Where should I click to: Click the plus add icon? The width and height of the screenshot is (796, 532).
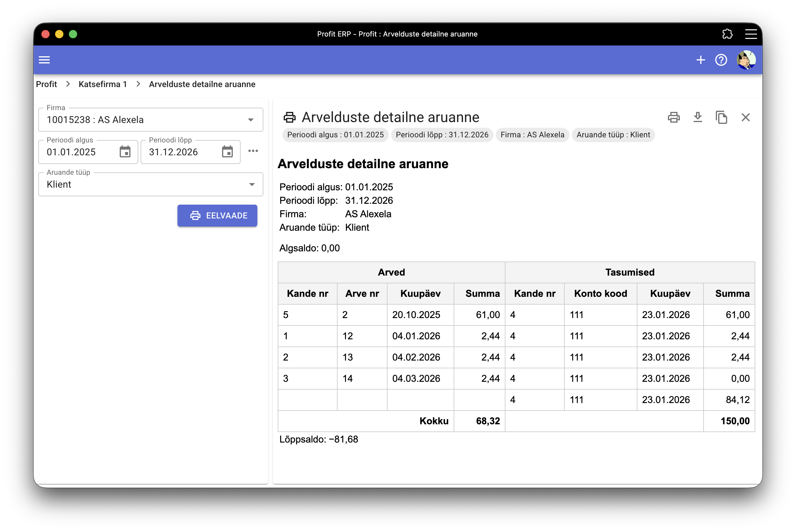(x=701, y=60)
